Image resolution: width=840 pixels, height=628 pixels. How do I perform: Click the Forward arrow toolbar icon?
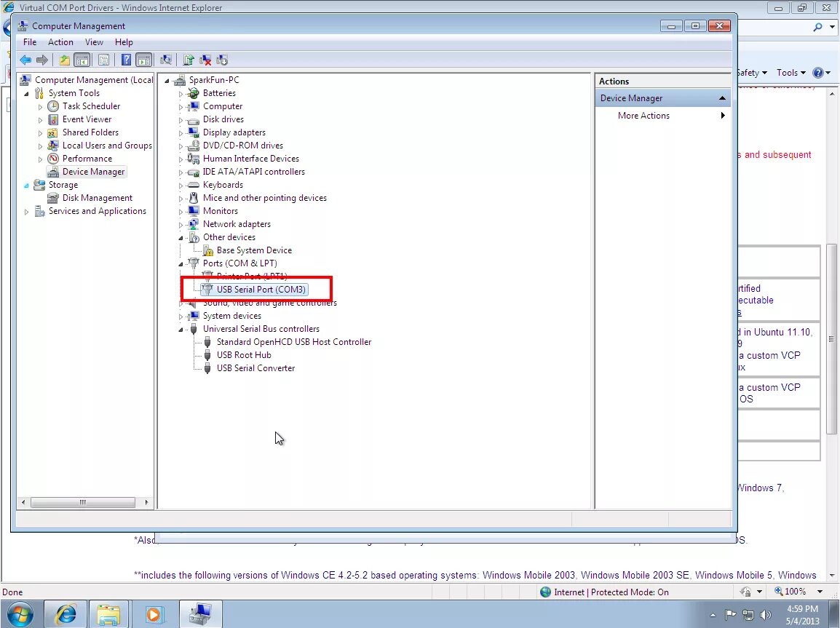41,60
